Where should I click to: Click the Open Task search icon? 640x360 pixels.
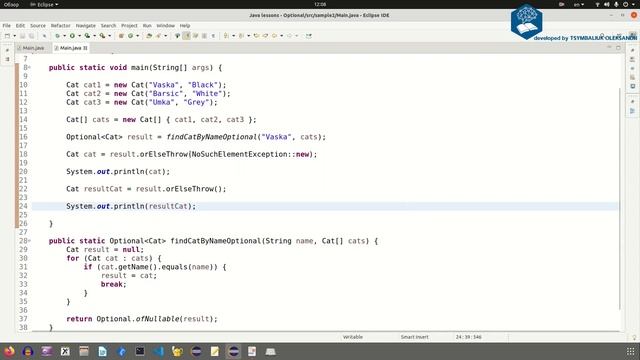pos(158,36)
